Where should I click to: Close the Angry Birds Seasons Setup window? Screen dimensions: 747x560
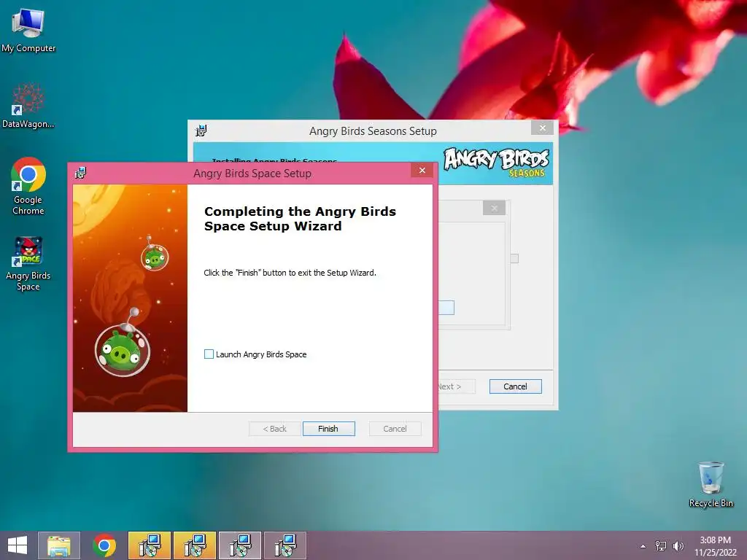542,128
